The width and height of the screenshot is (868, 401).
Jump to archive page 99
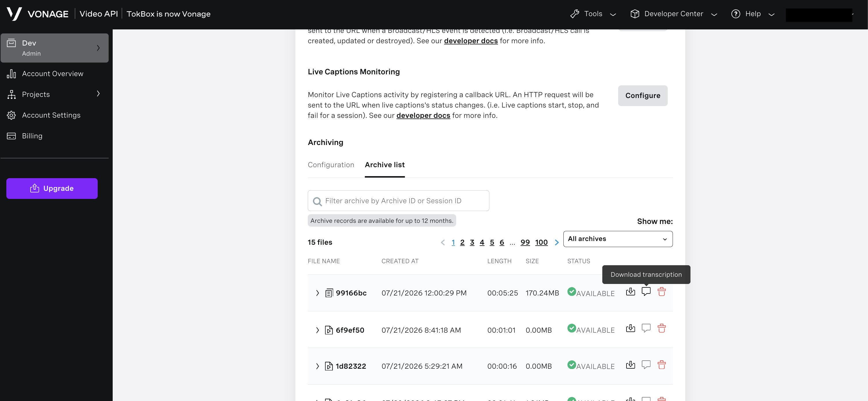coord(525,242)
